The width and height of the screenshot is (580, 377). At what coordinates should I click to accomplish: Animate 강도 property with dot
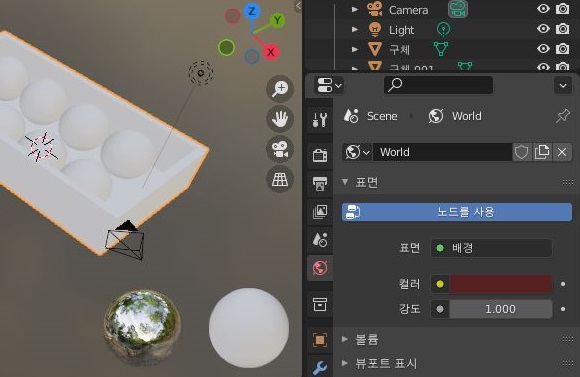coord(563,309)
